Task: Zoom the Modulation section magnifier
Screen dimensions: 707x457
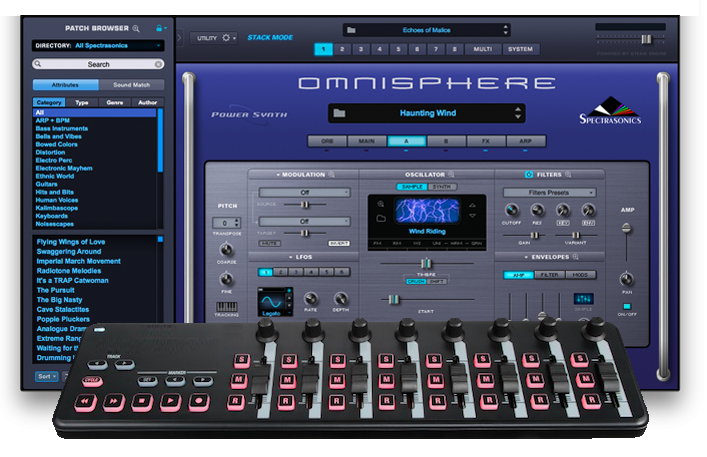Action: 331,174
